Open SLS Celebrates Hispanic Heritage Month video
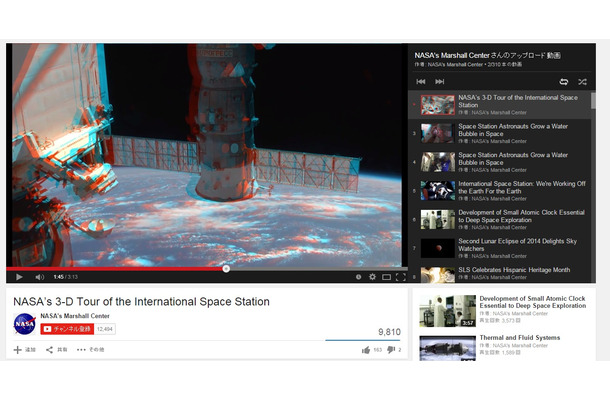The height and width of the screenshot is (400, 610). pos(501,274)
